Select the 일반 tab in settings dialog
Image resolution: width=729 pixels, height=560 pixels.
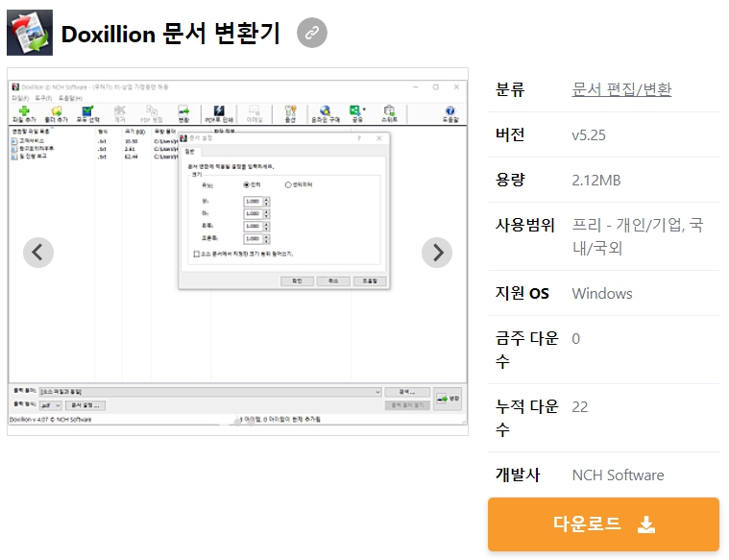(190, 152)
